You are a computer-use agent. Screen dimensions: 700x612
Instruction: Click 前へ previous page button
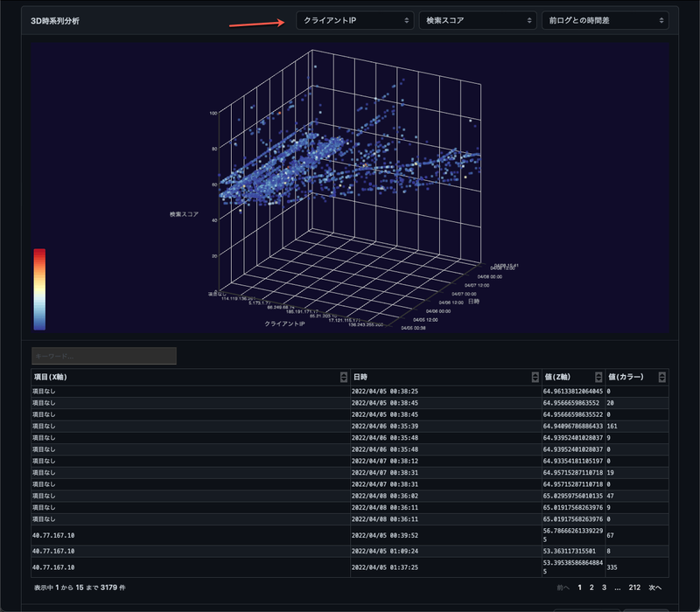click(x=563, y=588)
